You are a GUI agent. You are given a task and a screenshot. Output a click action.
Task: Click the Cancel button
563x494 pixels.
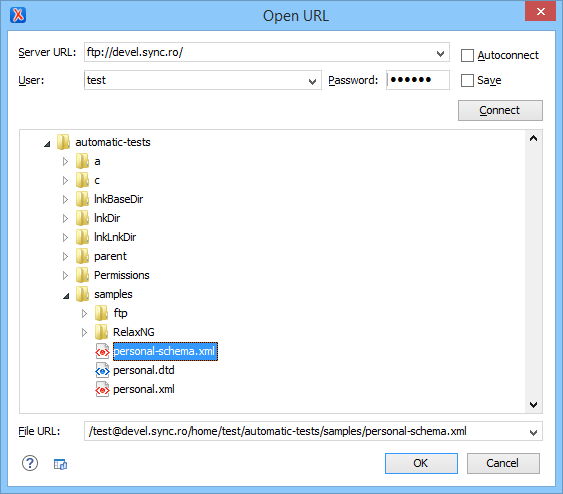tap(503, 463)
